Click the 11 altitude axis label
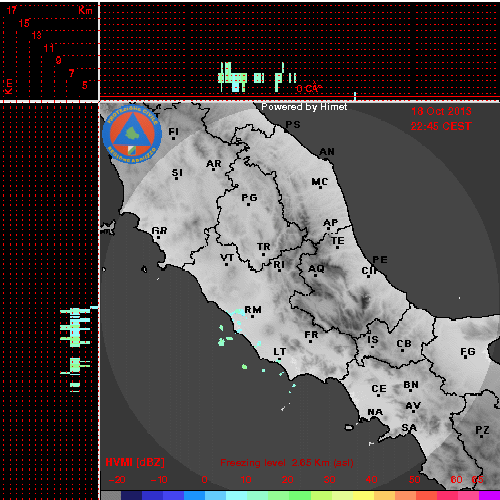The height and width of the screenshot is (500, 500). pos(49,48)
